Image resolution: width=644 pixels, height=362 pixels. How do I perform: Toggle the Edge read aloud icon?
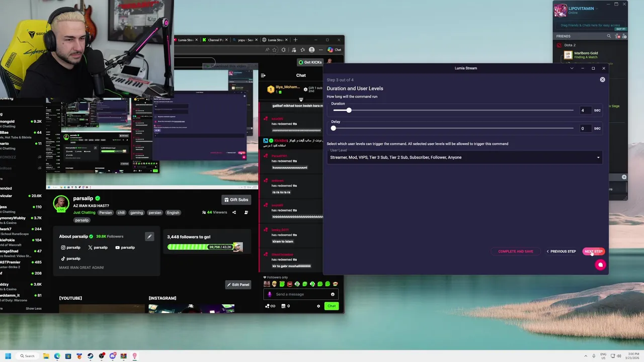click(x=267, y=50)
